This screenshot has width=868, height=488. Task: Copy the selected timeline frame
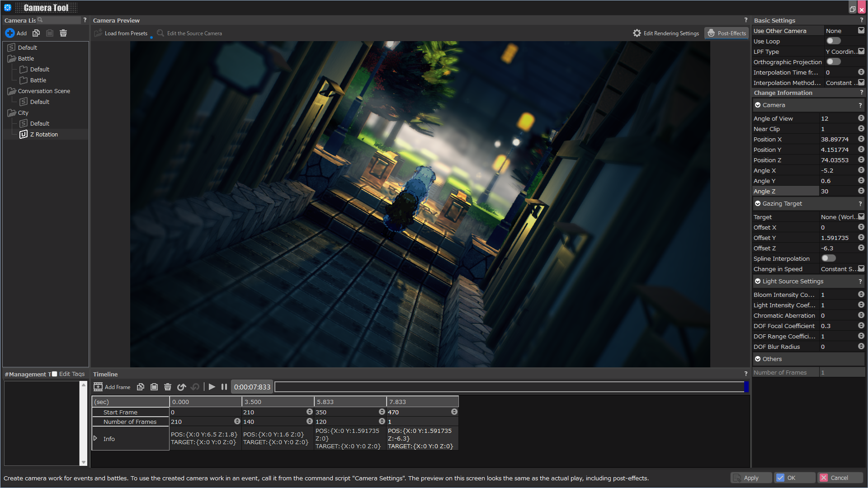point(141,387)
